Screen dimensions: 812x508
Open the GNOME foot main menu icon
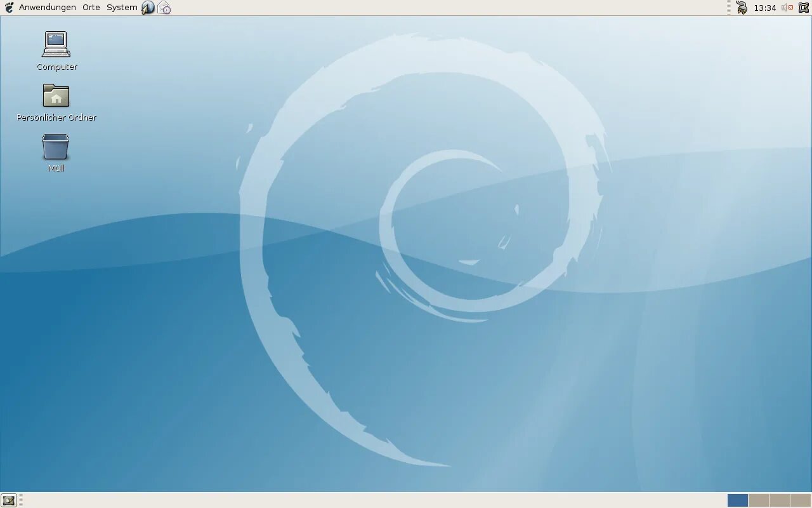9,8
